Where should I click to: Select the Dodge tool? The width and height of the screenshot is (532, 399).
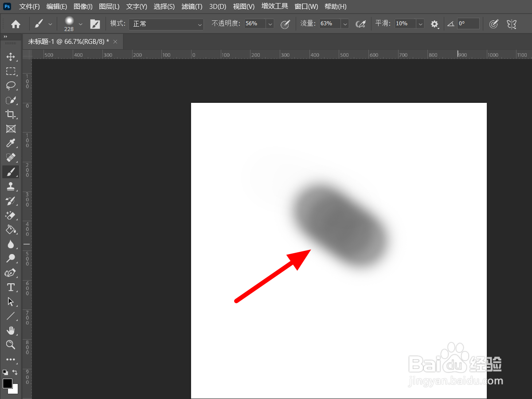point(11,258)
